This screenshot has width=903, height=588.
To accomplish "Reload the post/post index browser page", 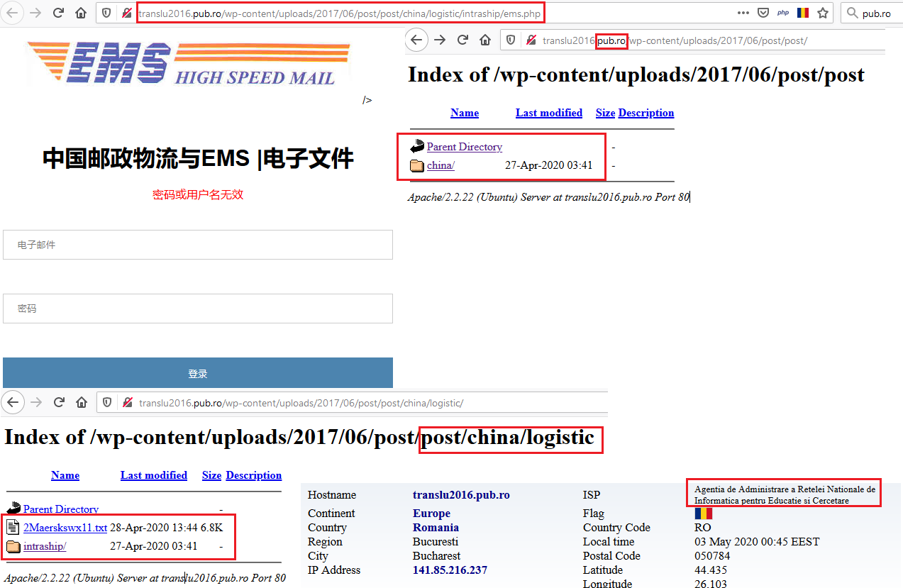I will tap(462, 40).
